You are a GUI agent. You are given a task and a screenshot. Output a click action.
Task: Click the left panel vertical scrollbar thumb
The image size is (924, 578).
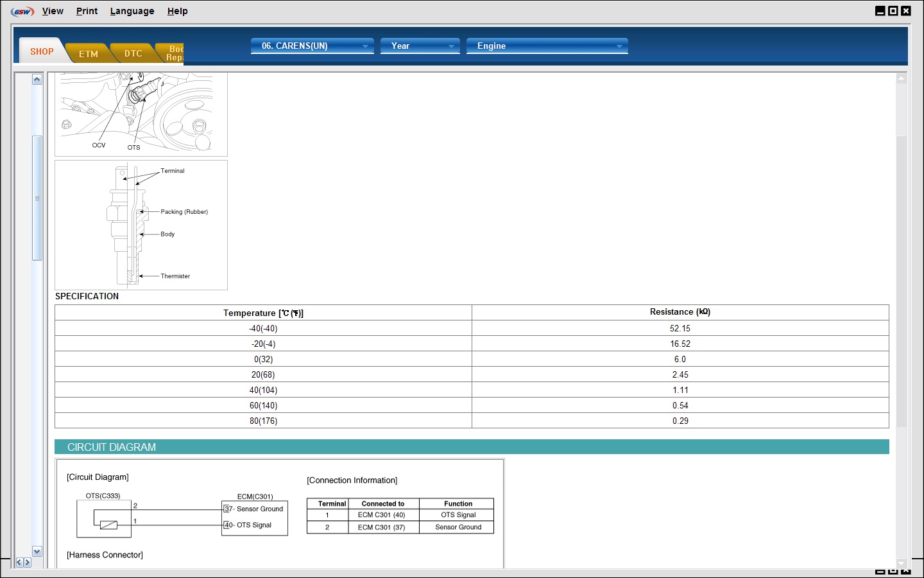[x=37, y=198]
